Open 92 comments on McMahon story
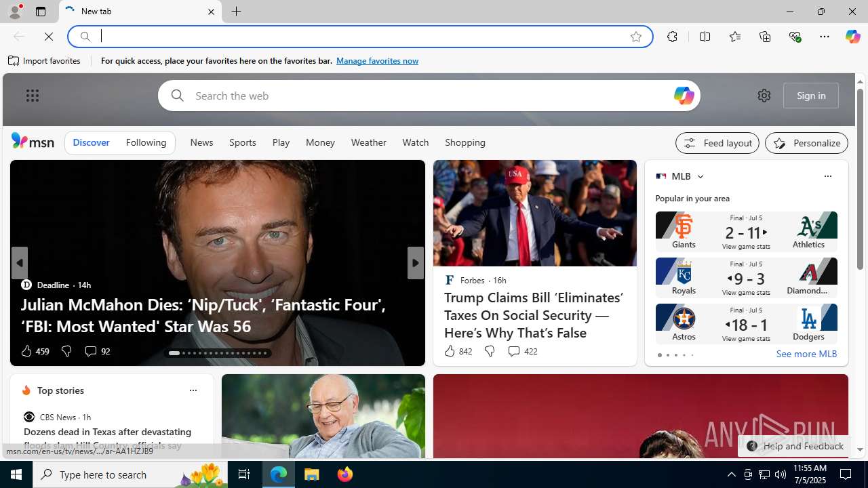Image resolution: width=868 pixels, height=488 pixels. coord(97,351)
